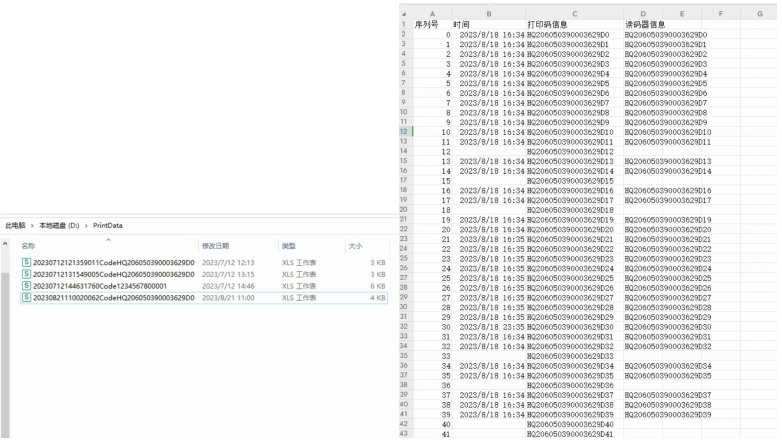Click the chevron after 本地磁盘 (D:) in the path
This screenshot has width=782, height=440.
(87, 226)
